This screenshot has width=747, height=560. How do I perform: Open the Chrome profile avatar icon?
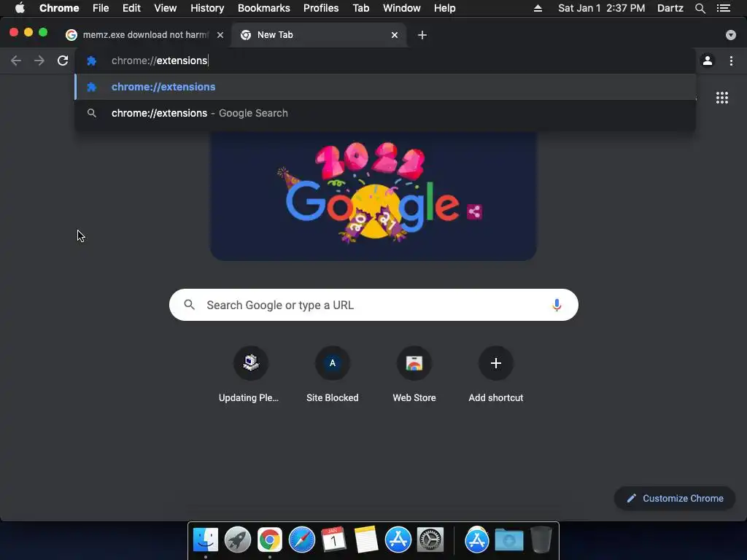(708, 61)
